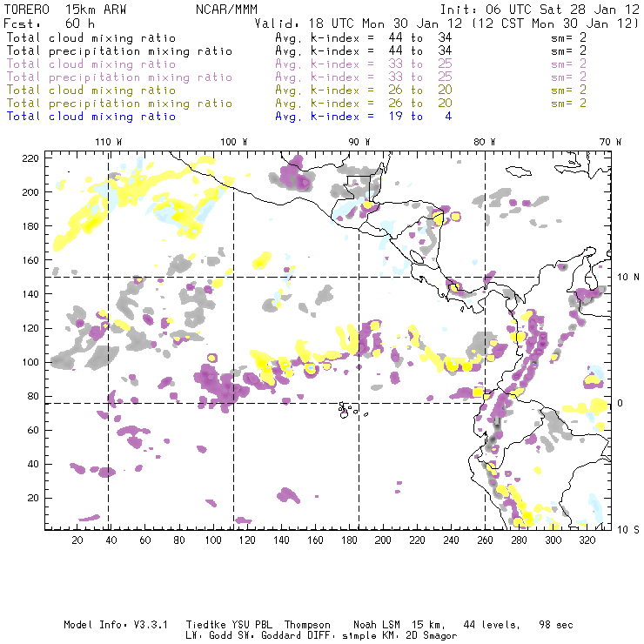The width and height of the screenshot is (644, 644).
Task: Select the vertical axis "180" tick label
Action: 30,226
